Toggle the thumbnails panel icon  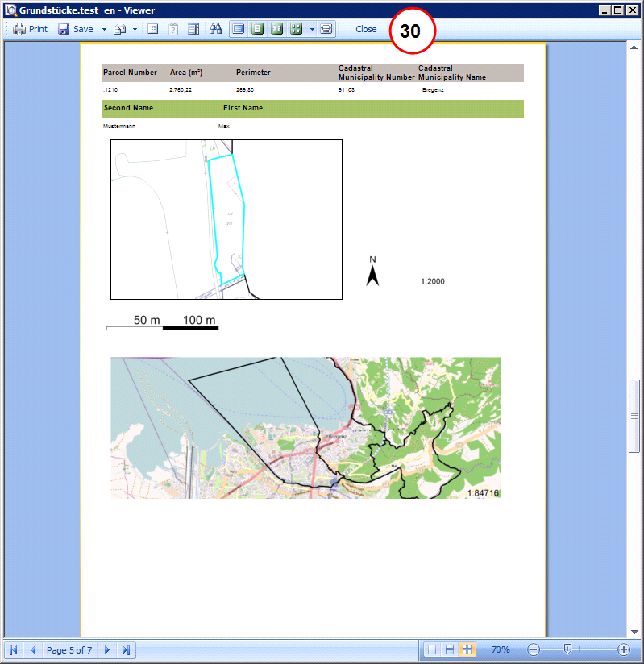click(193, 29)
